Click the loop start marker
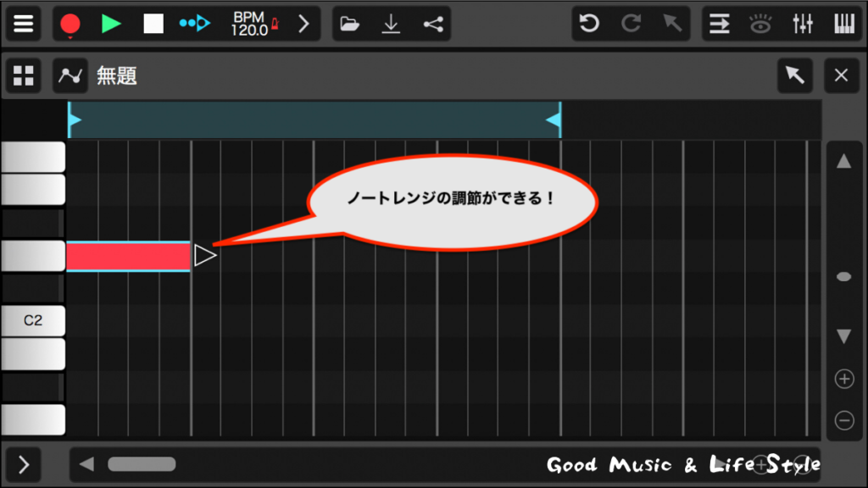This screenshot has width=868, height=488. pyautogui.click(x=75, y=119)
